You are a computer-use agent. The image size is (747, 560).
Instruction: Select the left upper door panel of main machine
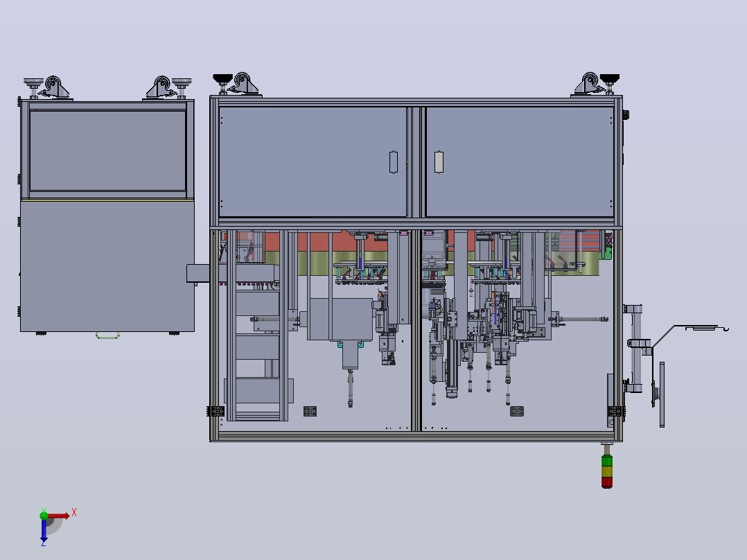tap(313, 161)
